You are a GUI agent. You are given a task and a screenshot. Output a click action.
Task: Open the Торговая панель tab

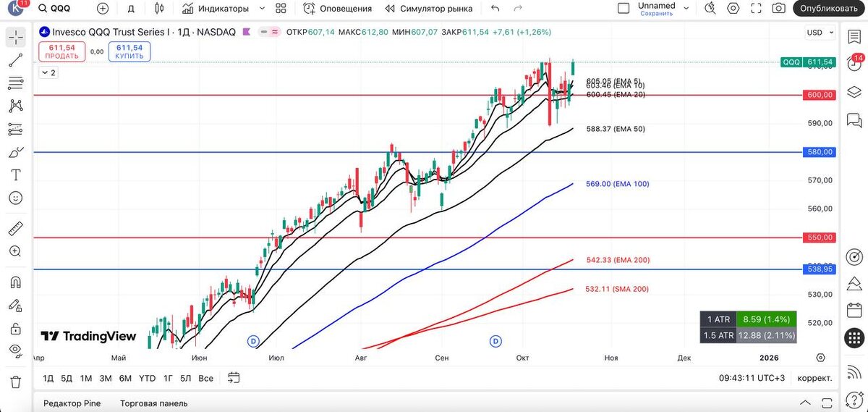tap(153, 403)
